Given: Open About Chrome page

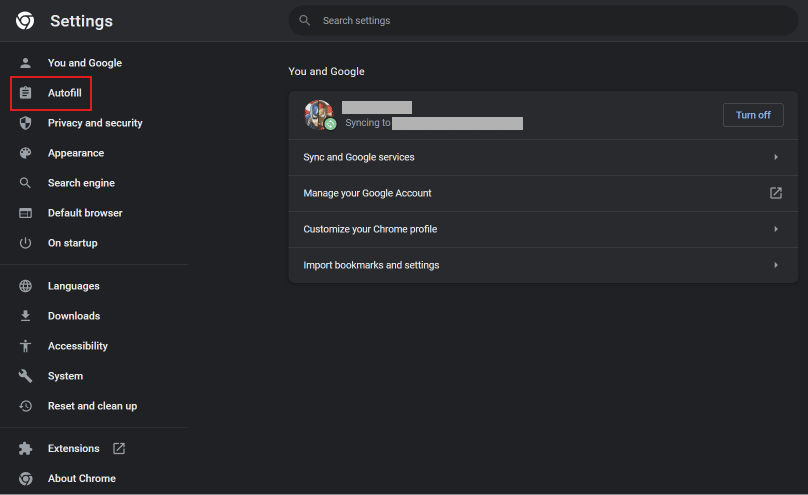Looking at the screenshot, I should coord(82,479).
